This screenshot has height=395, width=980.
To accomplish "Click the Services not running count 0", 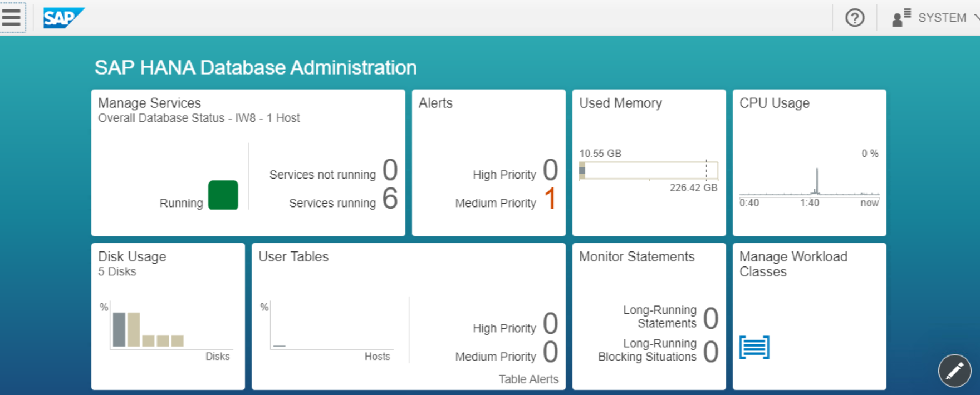I will coord(390,170).
